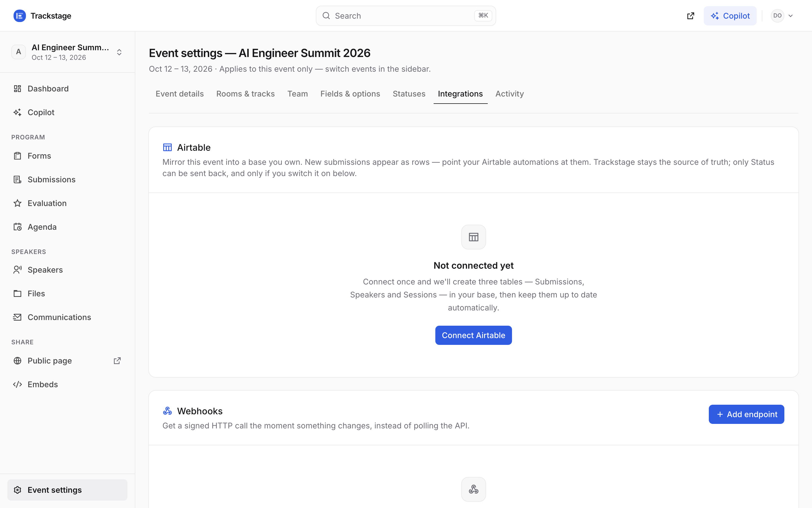This screenshot has height=508, width=812.
Task: Click the plus icon on Add endpoint
Action: click(x=720, y=414)
